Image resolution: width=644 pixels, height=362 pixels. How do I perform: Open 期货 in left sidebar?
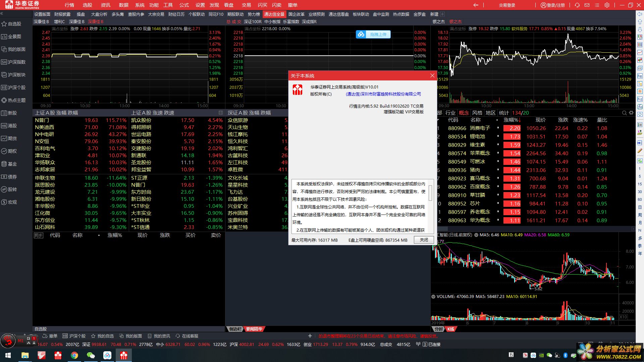click(x=9, y=138)
